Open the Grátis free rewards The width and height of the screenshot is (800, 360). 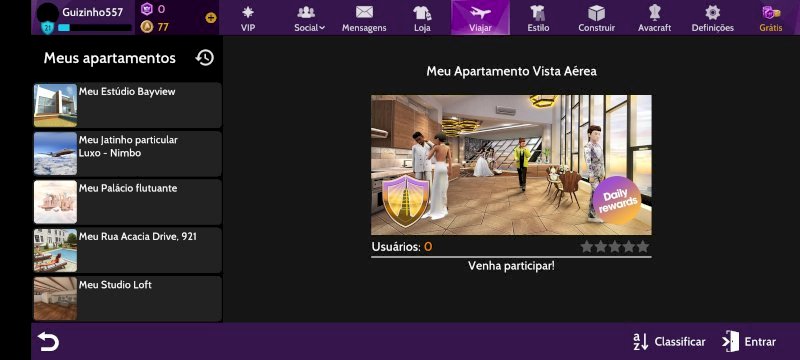click(770, 18)
